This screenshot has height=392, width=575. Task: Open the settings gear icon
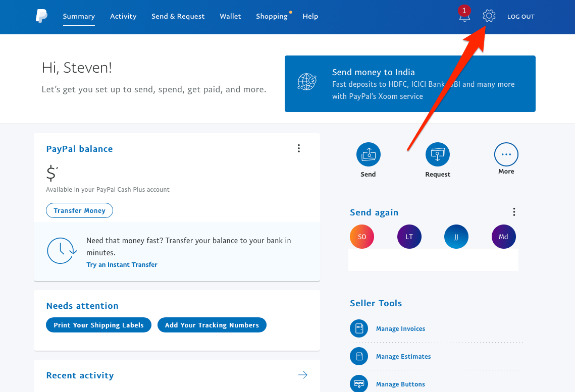click(489, 16)
